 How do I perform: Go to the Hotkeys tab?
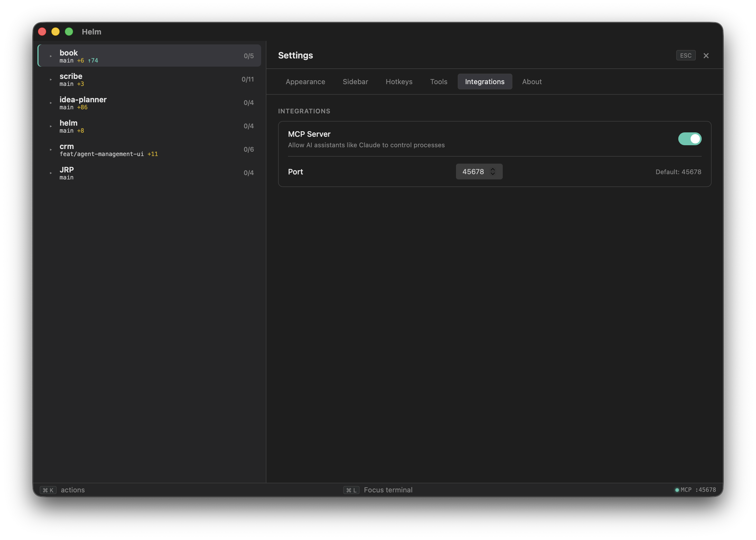coord(399,82)
